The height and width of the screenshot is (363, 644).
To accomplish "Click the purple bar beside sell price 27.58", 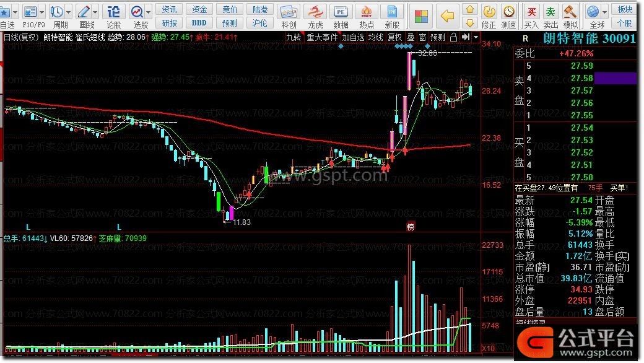I will [x=616, y=78].
